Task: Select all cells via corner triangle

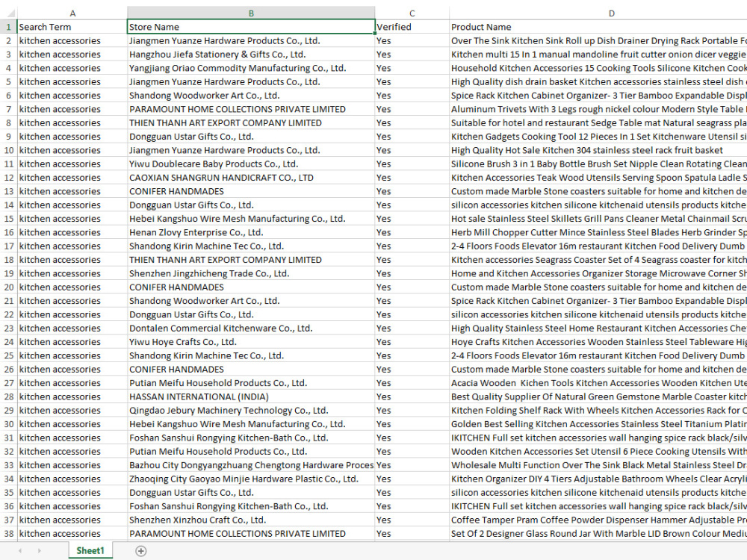Action: pos(10,13)
